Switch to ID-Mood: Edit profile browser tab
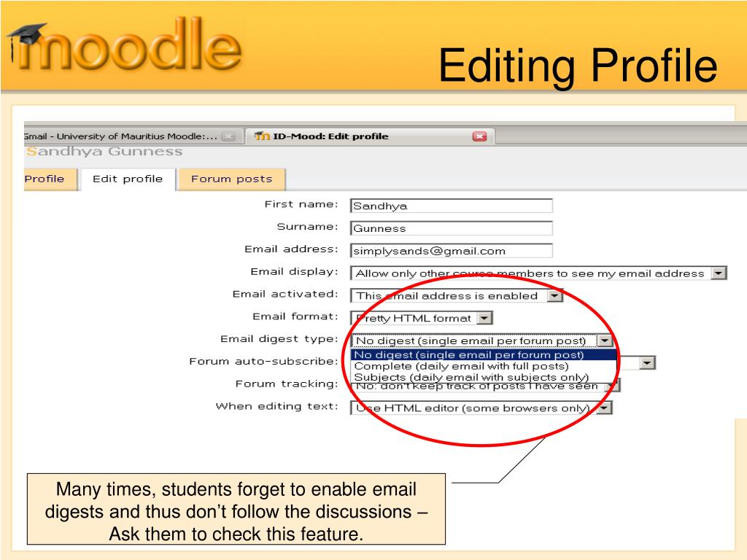747x560 pixels. coord(370,136)
